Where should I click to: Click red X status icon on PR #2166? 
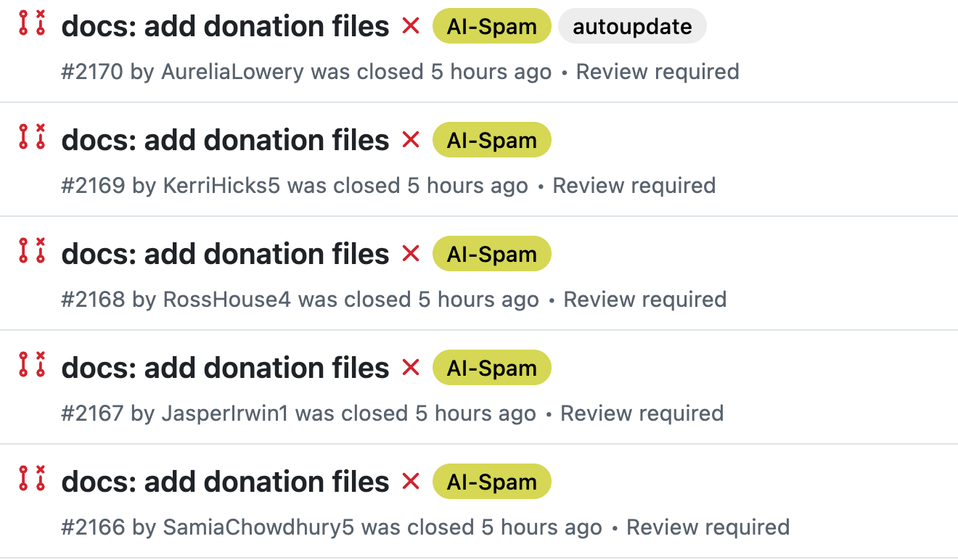coord(411,481)
